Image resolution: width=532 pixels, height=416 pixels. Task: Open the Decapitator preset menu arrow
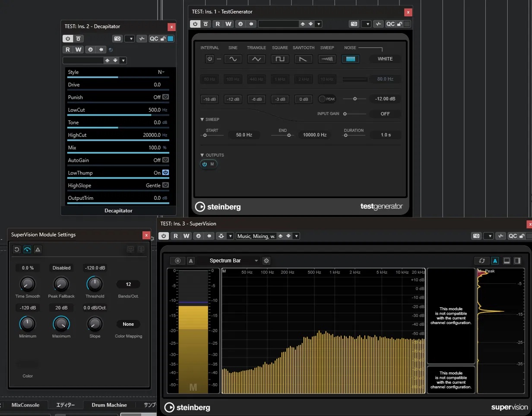[x=123, y=60]
